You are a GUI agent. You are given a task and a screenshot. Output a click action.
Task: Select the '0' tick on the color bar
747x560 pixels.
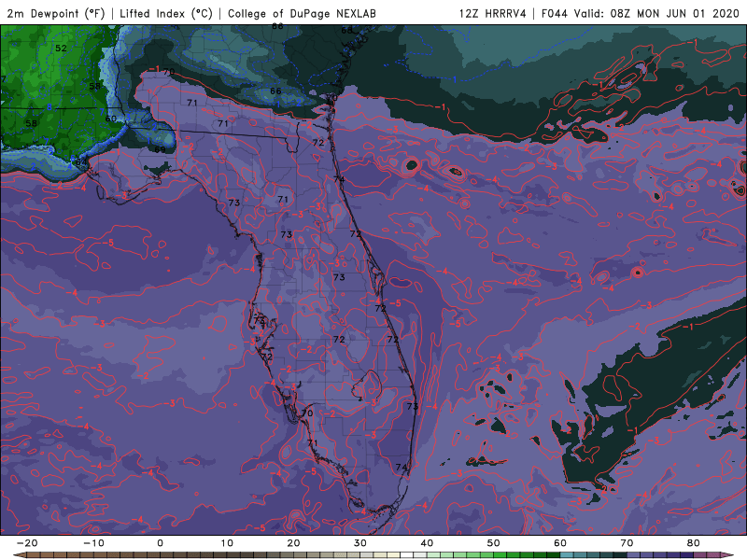[160, 543]
